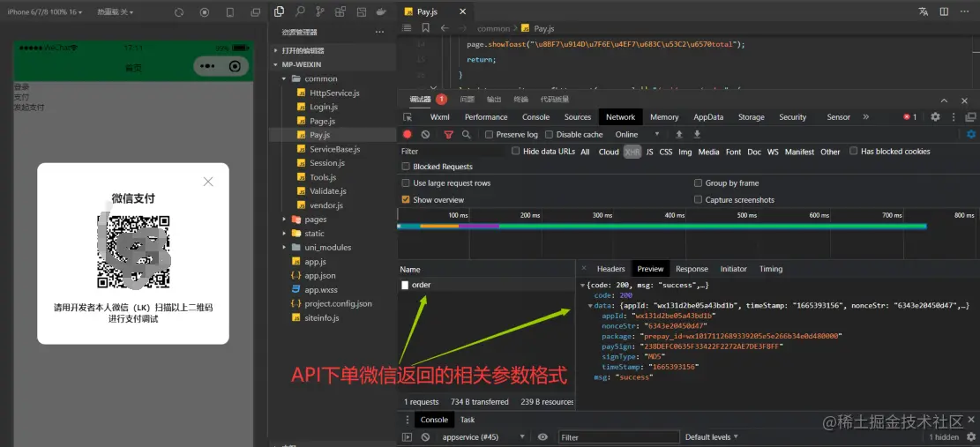Toggle the red network filter funnel icon

[448, 134]
